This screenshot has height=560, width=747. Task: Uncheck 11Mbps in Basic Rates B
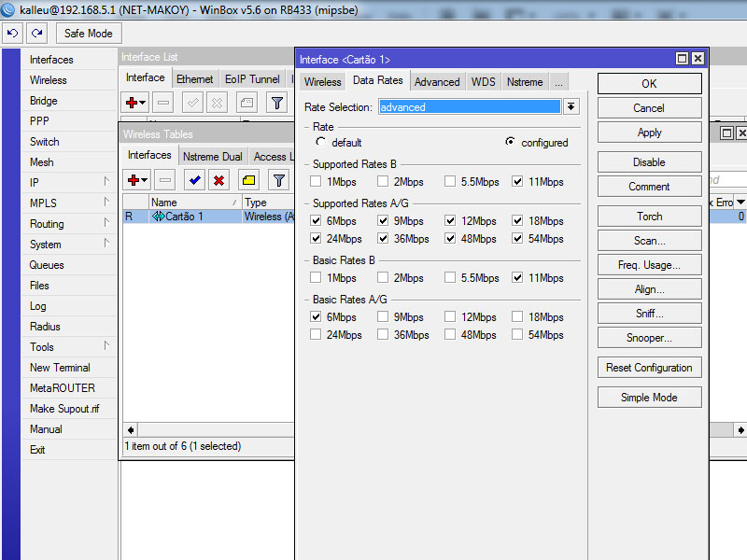pos(517,277)
